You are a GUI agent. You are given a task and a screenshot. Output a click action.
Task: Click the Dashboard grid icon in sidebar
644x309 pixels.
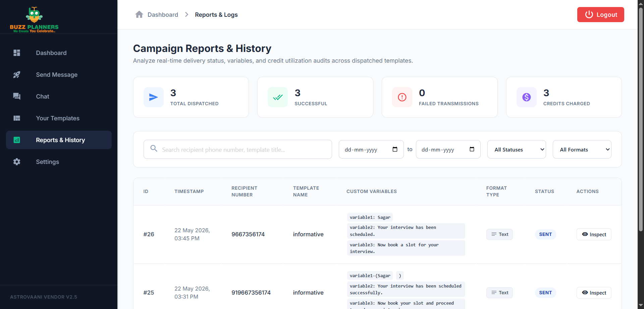click(17, 53)
